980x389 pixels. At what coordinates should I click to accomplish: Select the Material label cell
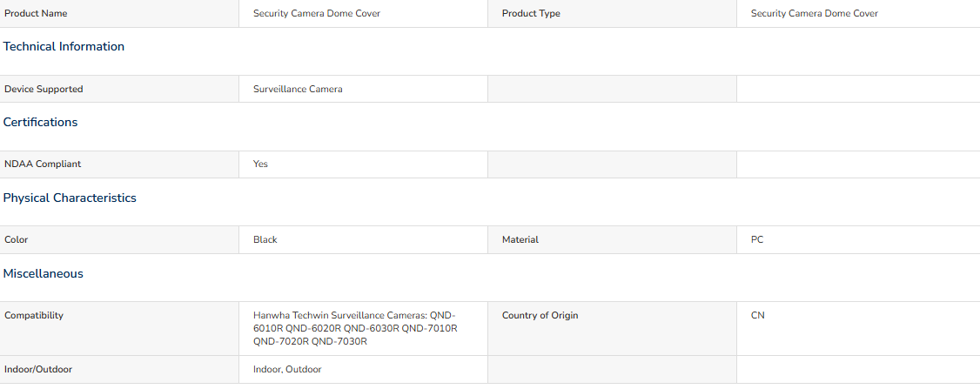pyautogui.click(x=612, y=239)
